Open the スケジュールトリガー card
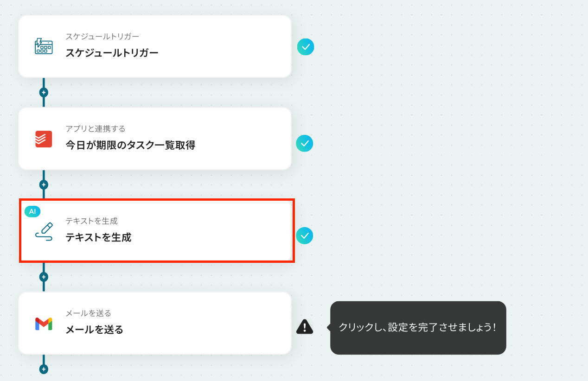Viewport: 588px width, 381px height. coord(155,46)
